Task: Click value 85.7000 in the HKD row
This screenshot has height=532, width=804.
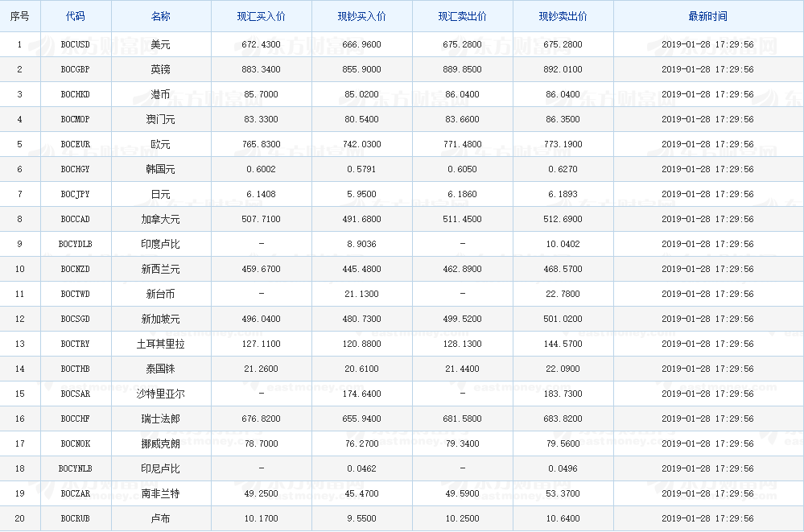Action: pos(261,94)
